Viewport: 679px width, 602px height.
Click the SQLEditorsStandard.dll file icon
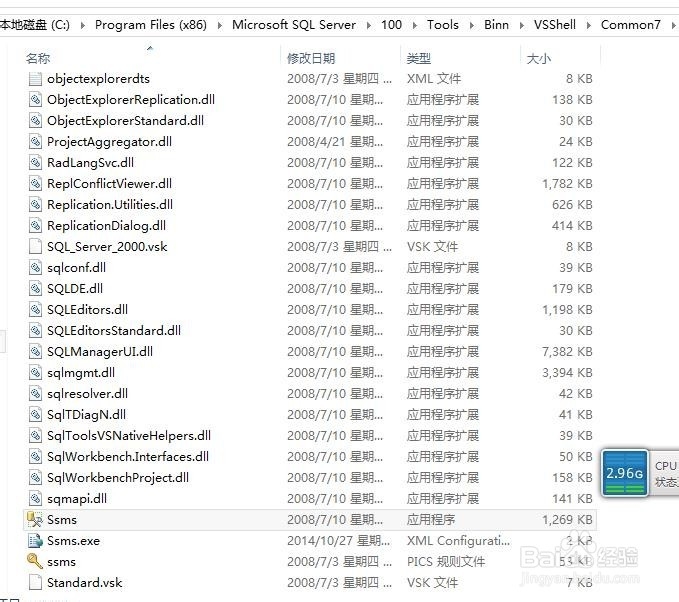point(35,331)
